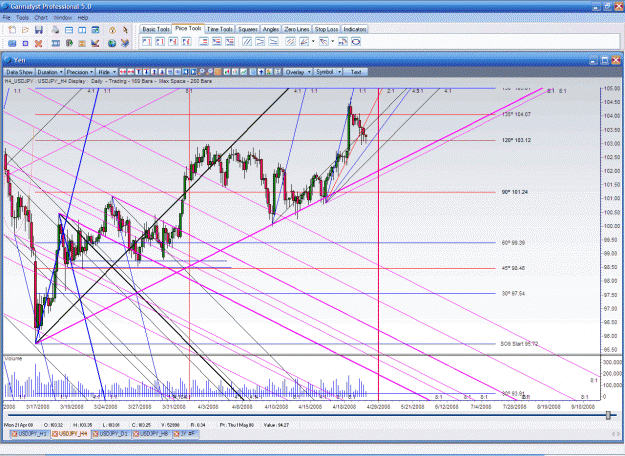Screen dimensions: 625x456
Task: Open the File menu
Action: pyautogui.click(x=6, y=18)
